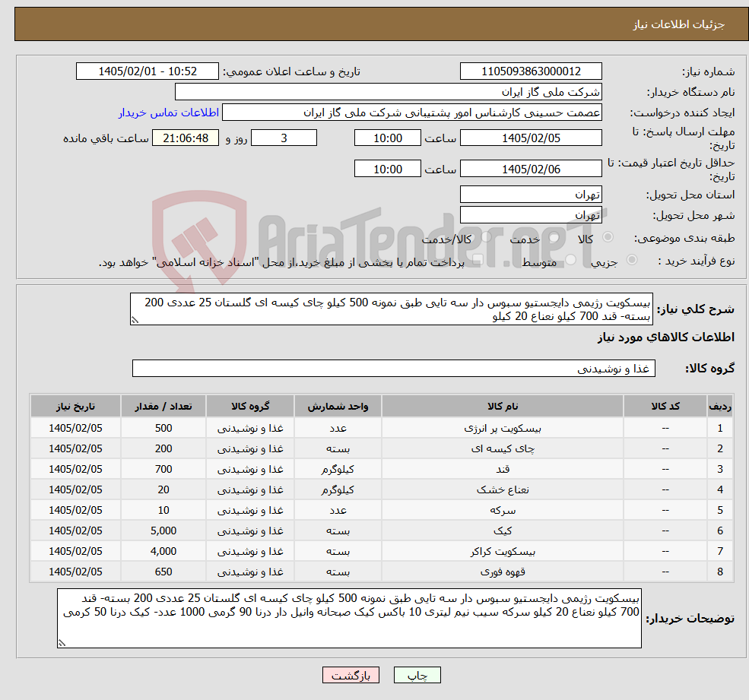Click the delivery city field تهران
The image size is (749, 700).
(531, 215)
